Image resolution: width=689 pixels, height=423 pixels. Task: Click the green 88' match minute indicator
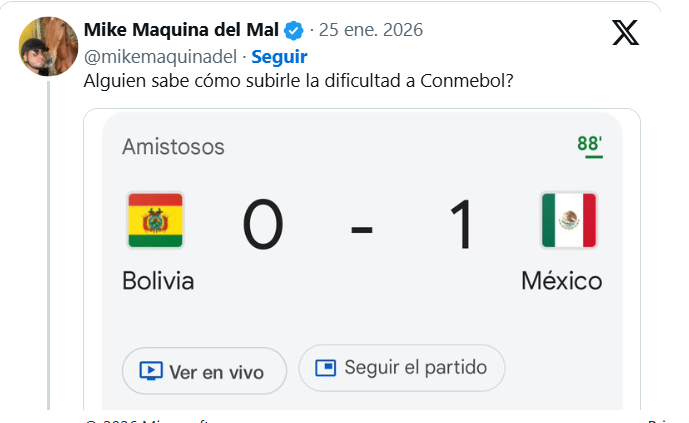(589, 144)
